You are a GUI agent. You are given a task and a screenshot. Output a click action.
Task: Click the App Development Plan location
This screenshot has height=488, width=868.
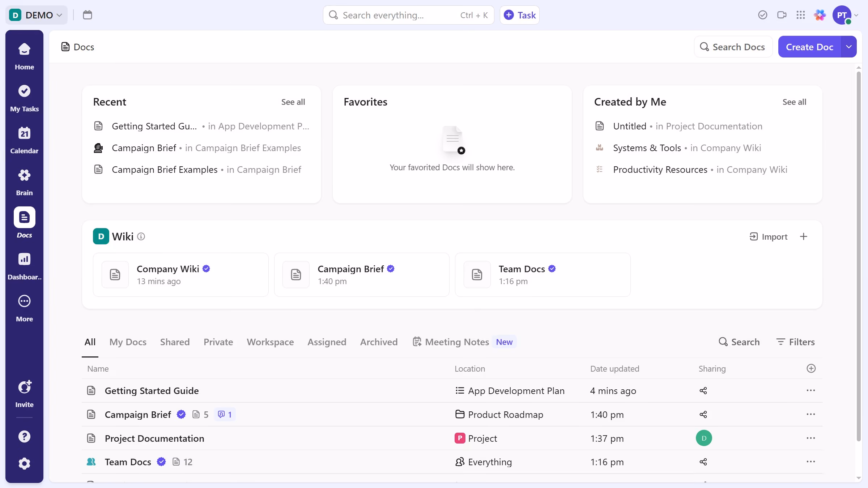(x=510, y=391)
